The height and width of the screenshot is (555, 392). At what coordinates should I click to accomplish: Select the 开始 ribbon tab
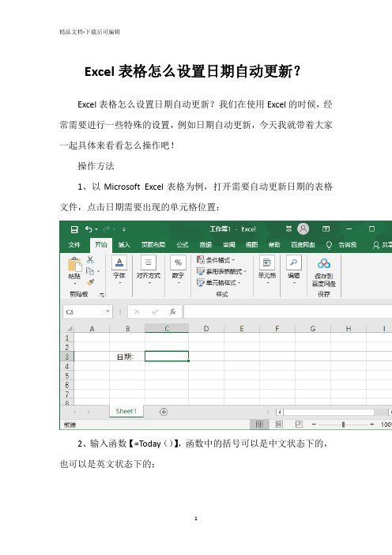pyautogui.click(x=101, y=244)
